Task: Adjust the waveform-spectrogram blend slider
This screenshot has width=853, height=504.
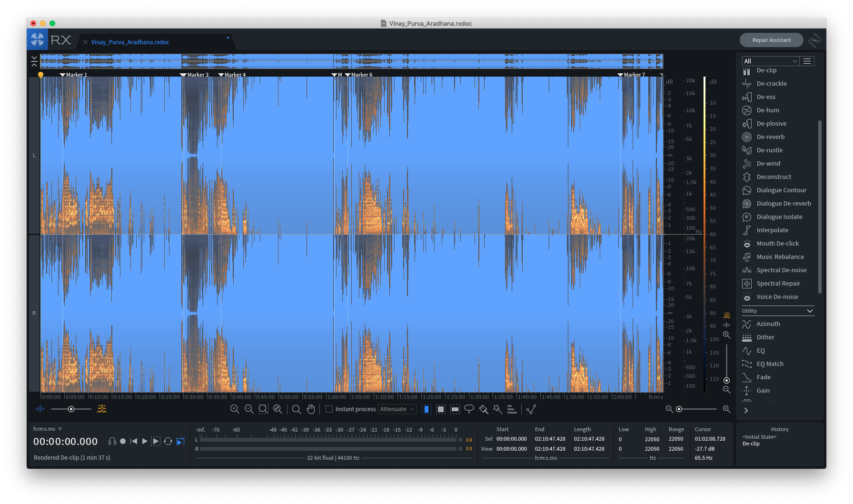Action: (x=70, y=409)
